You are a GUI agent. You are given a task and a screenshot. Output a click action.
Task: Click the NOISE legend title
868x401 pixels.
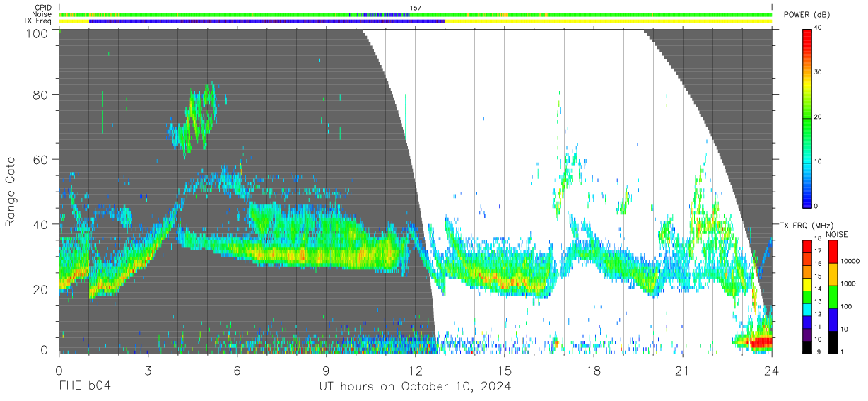coord(838,234)
